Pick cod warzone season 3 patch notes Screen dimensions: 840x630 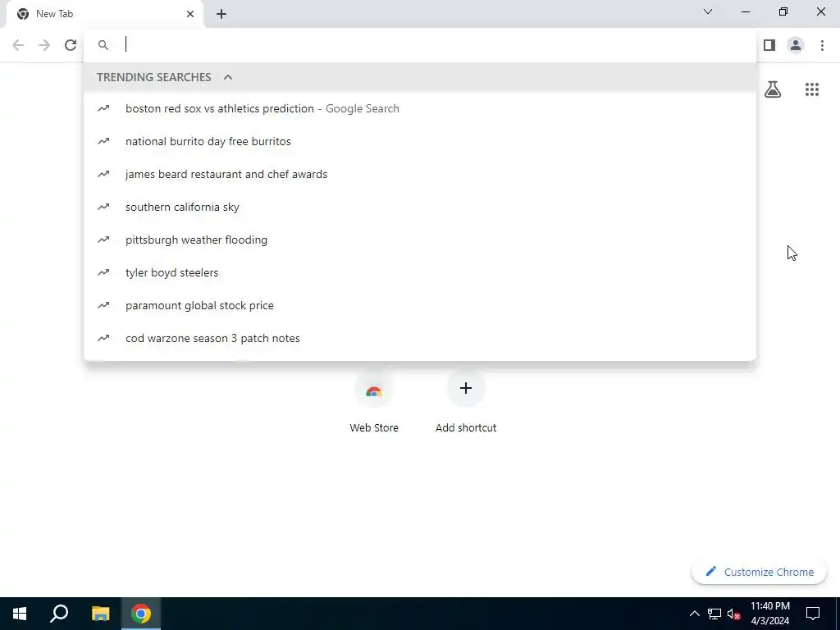[x=420, y=338]
